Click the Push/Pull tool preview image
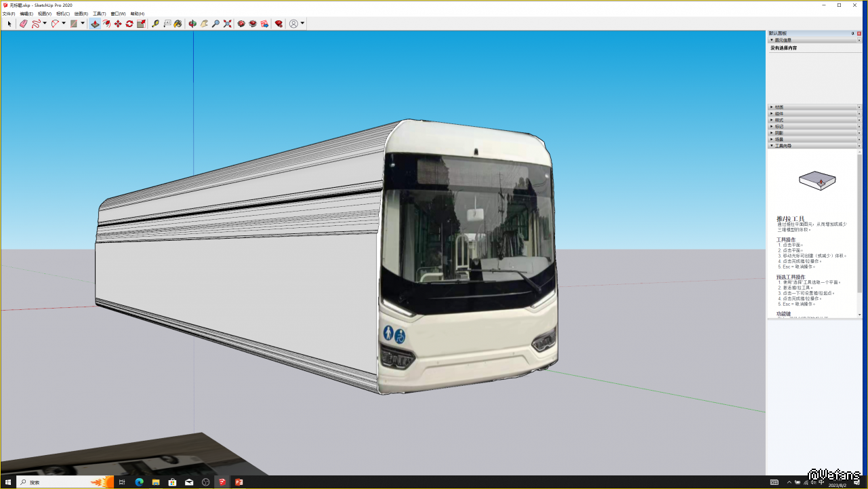This screenshot has height=489, width=868. point(817,179)
